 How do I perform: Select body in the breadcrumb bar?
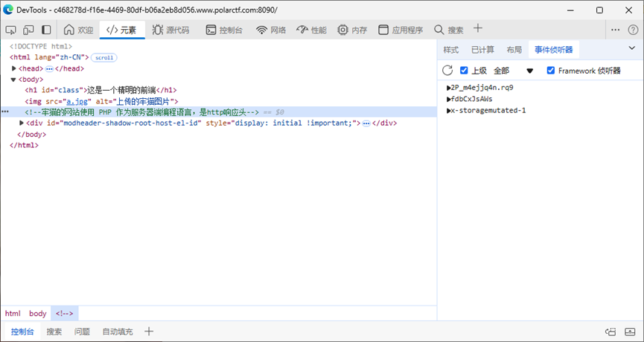coord(37,314)
